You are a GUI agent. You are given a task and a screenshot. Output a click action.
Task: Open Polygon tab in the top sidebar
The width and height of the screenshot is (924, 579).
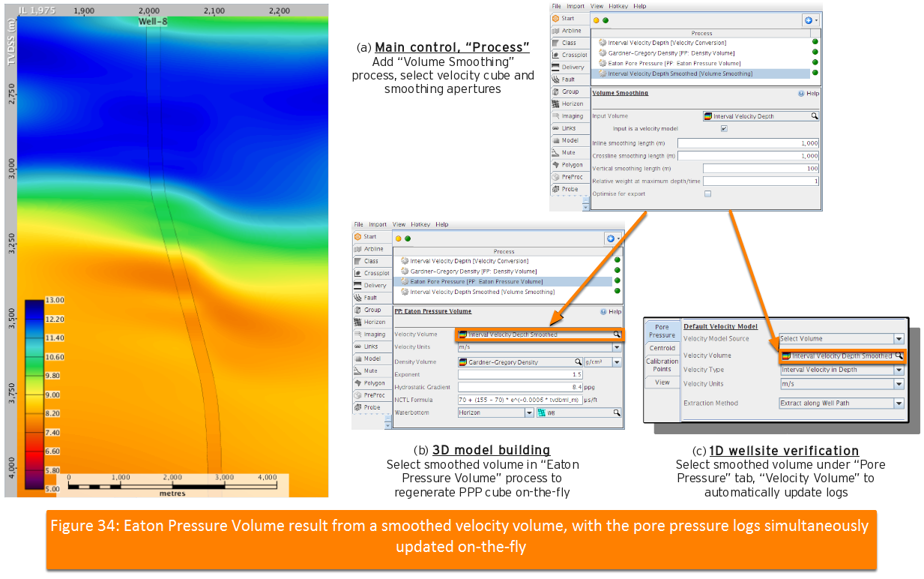click(569, 165)
